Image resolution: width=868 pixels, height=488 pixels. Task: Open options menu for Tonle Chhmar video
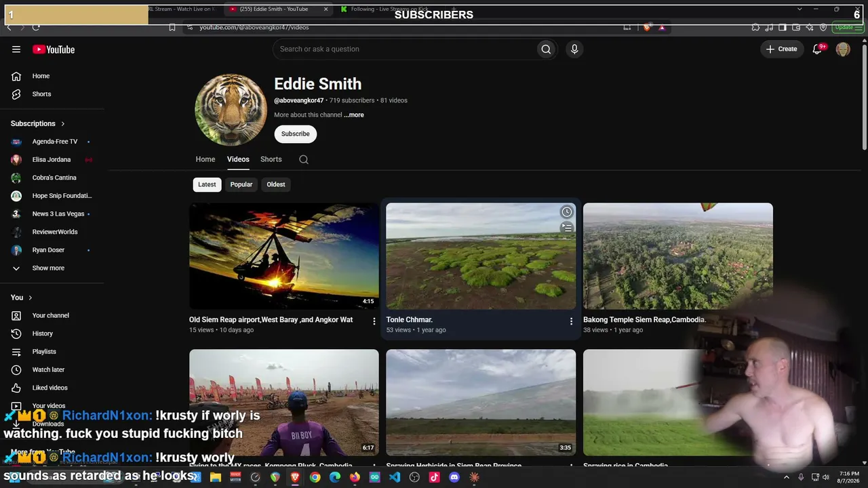[x=571, y=321]
